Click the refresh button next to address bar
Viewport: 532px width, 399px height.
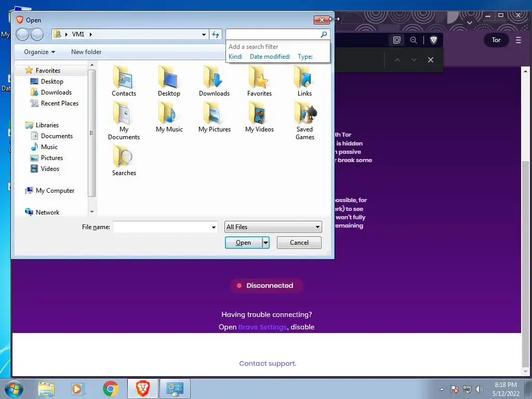pos(216,34)
